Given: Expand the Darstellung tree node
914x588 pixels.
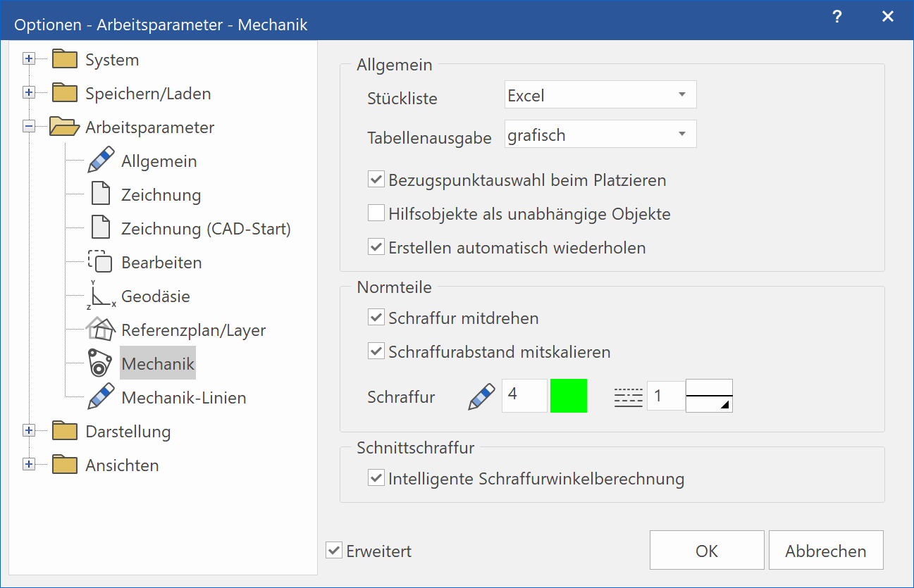Looking at the screenshot, I should (x=29, y=430).
